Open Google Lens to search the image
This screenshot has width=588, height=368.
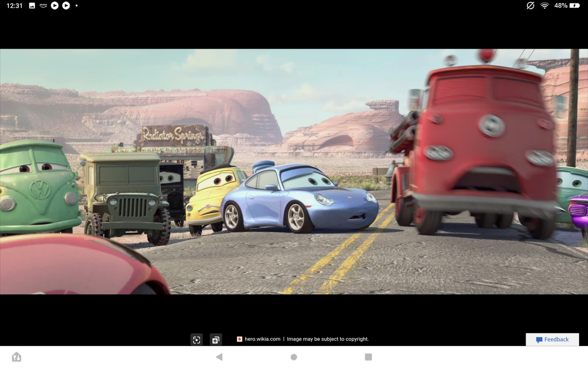click(x=196, y=339)
